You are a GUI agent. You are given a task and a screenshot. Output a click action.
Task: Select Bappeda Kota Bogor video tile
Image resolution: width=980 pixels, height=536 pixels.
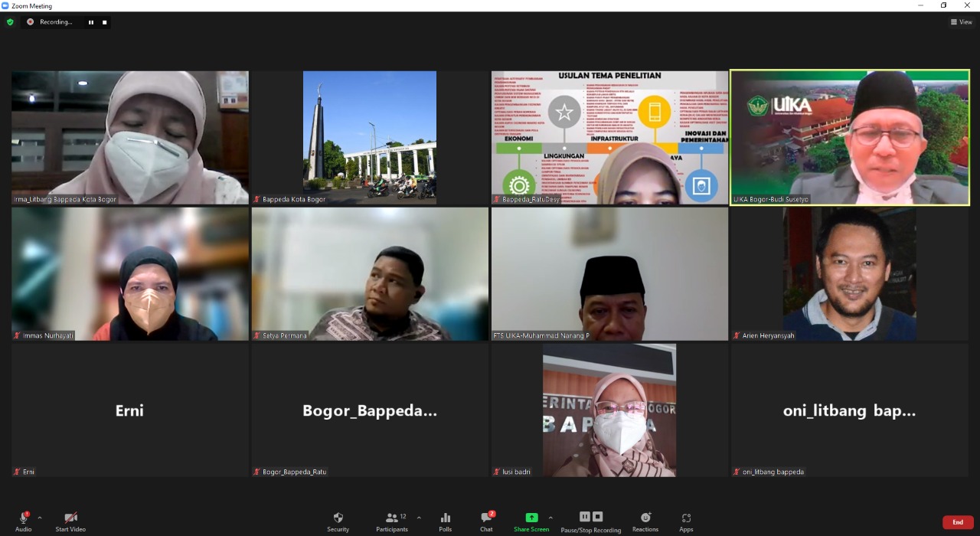370,138
